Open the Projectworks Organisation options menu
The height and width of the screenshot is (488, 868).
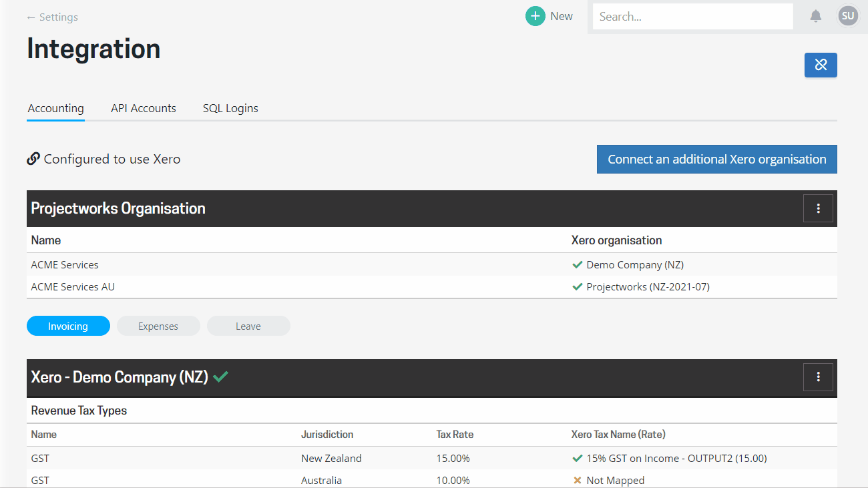click(x=818, y=208)
